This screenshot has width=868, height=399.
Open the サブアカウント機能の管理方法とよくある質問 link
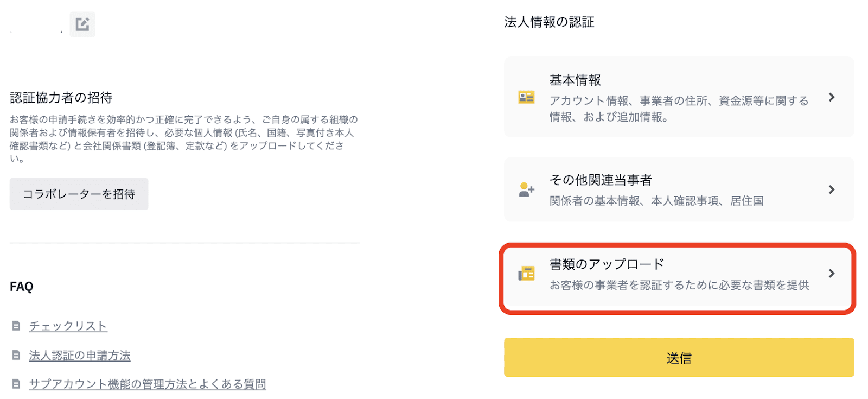(x=147, y=384)
